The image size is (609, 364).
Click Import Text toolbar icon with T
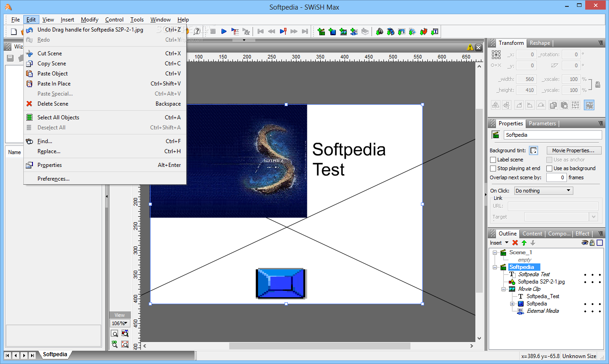click(x=435, y=32)
